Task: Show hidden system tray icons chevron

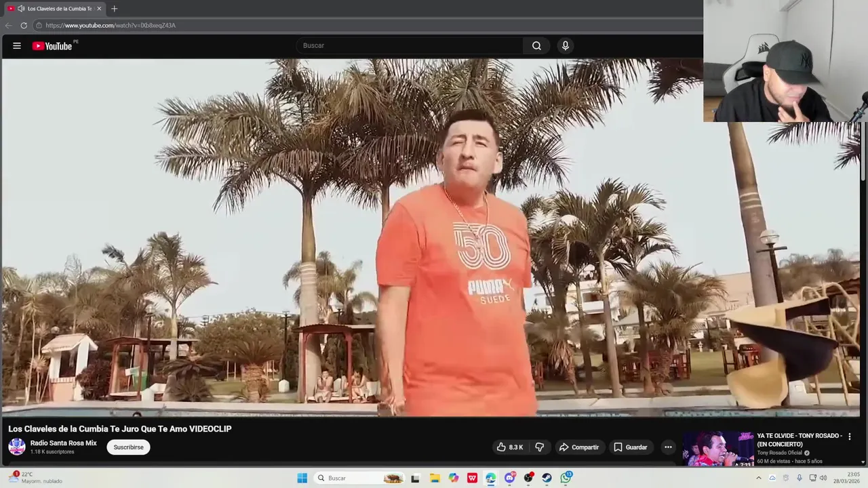Action: [758, 478]
